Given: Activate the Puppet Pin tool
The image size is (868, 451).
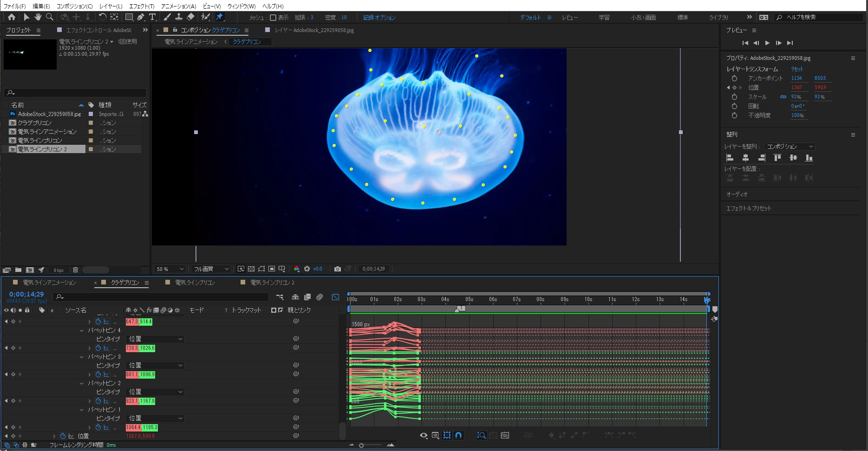Looking at the screenshot, I should point(220,17).
